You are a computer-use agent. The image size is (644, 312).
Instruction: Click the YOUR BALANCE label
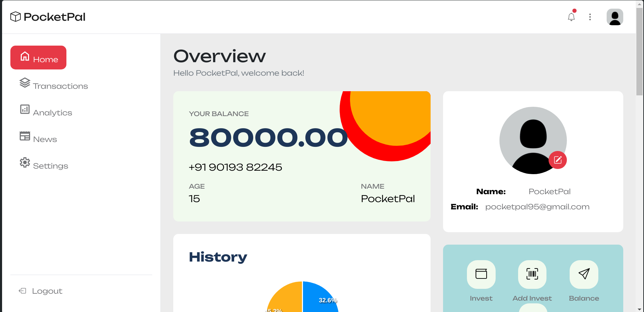(219, 114)
